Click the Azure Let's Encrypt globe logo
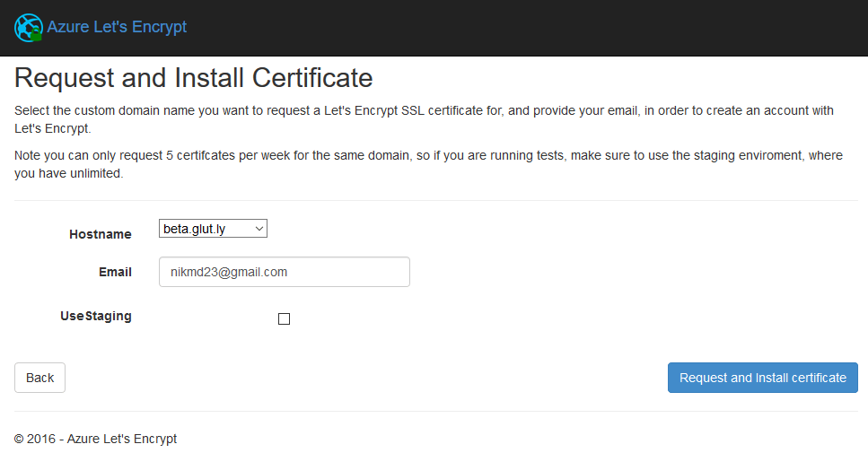This screenshot has height=453, width=868. point(26,26)
